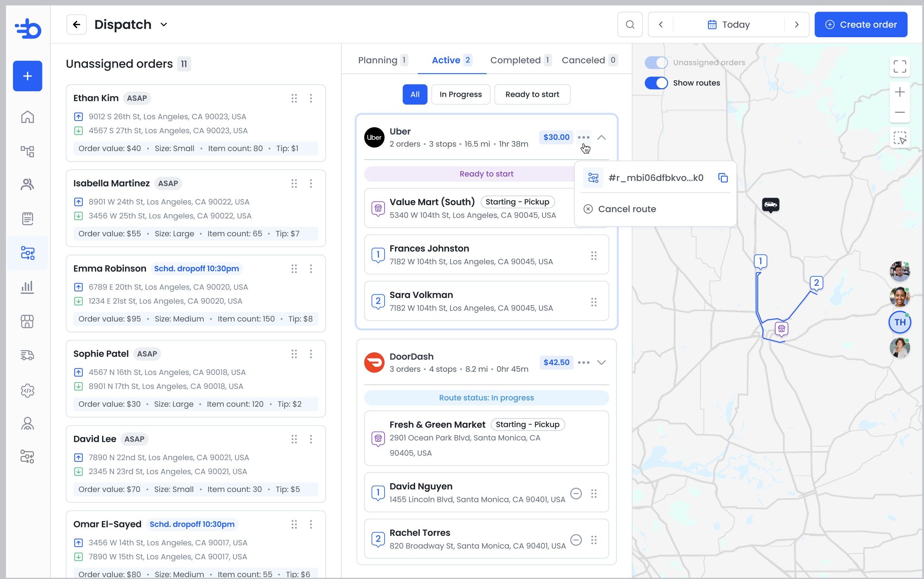Image resolution: width=924 pixels, height=579 pixels.
Task: Click the map fullscreen icon
Action: click(899, 66)
